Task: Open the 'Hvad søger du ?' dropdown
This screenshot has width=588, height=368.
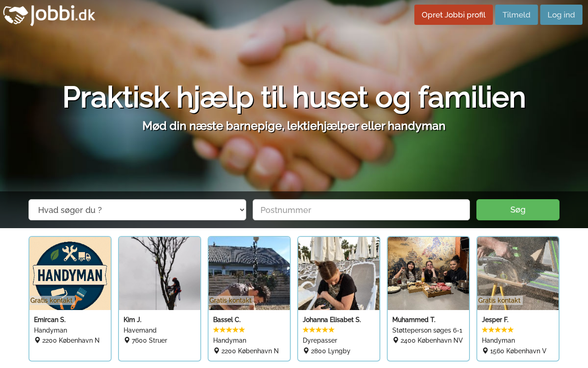Action: point(137,210)
